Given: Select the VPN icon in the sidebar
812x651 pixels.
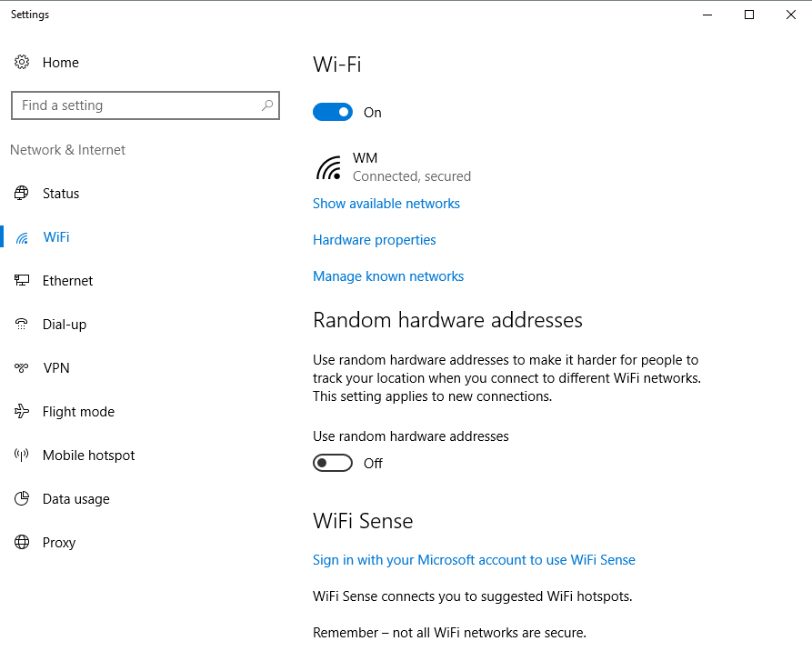Looking at the screenshot, I should [22, 367].
